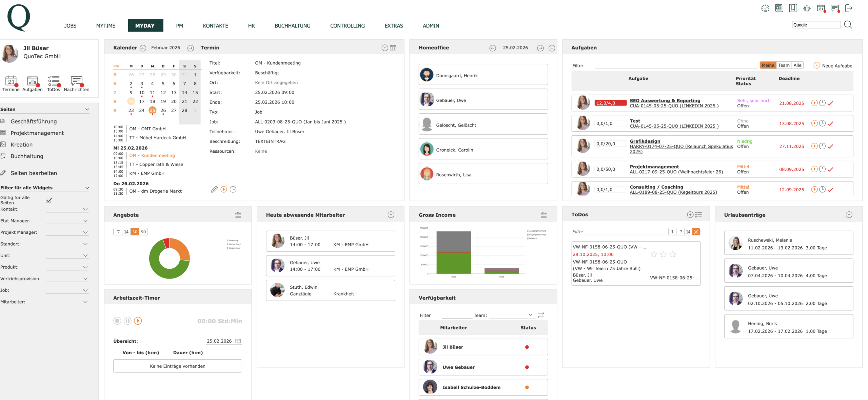
Task: Select the 90 days range in Angebote
Action: point(143,232)
